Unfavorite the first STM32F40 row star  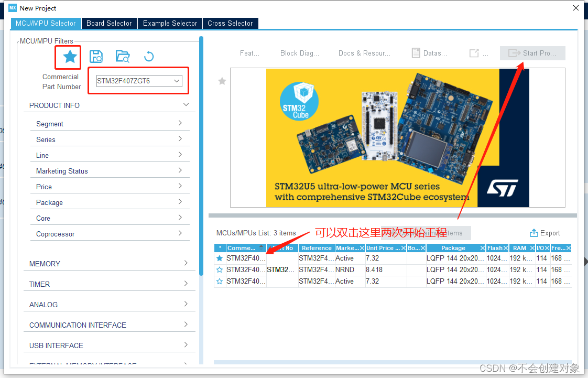coord(220,258)
